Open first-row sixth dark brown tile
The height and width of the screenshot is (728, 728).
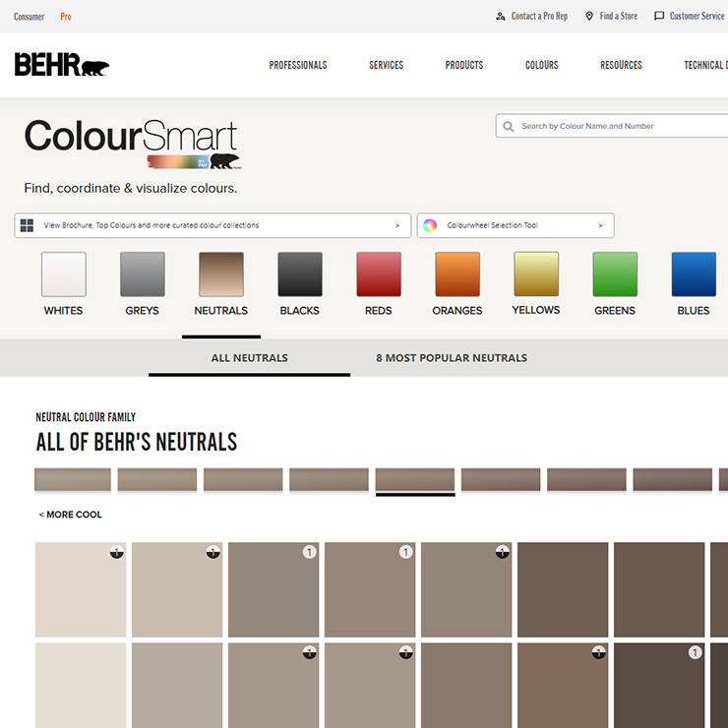[x=563, y=589]
